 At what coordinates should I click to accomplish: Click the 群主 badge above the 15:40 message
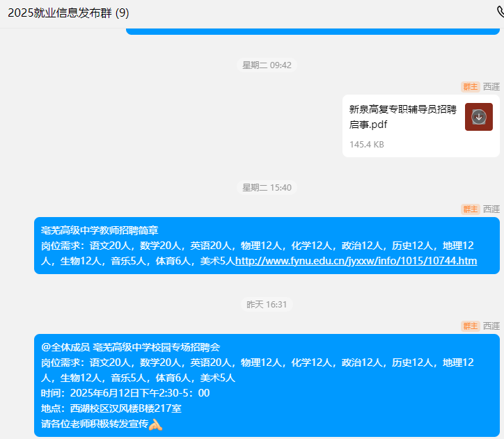pos(471,209)
